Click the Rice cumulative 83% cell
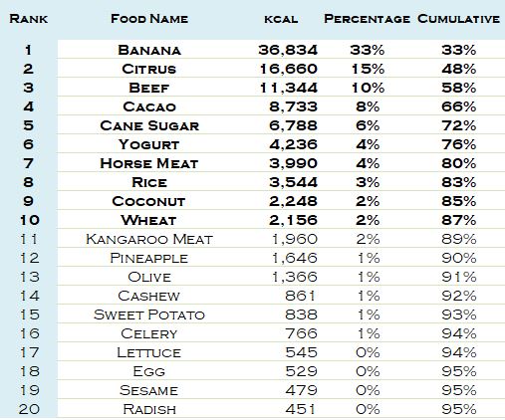The image size is (505, 420). click(x=459, y=182)
